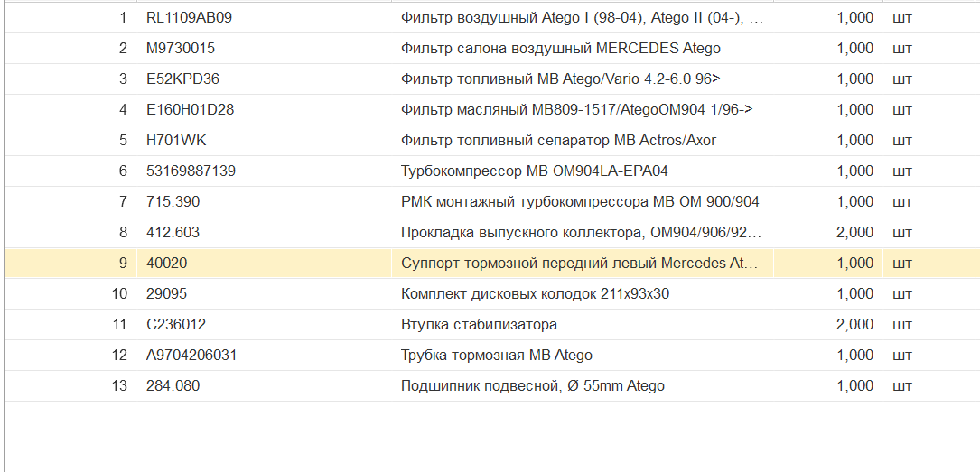Select article 715.390 in row 7

[x=173, y=201]
